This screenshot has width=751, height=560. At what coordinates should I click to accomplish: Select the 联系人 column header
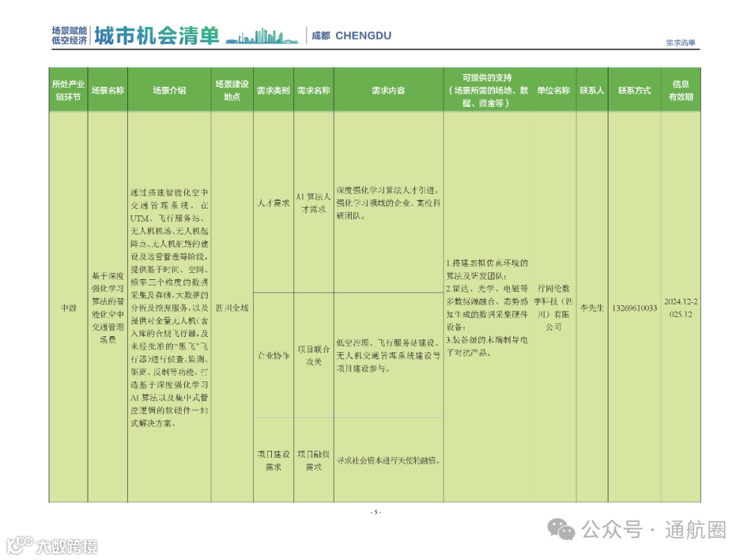(x=592, y=90)
